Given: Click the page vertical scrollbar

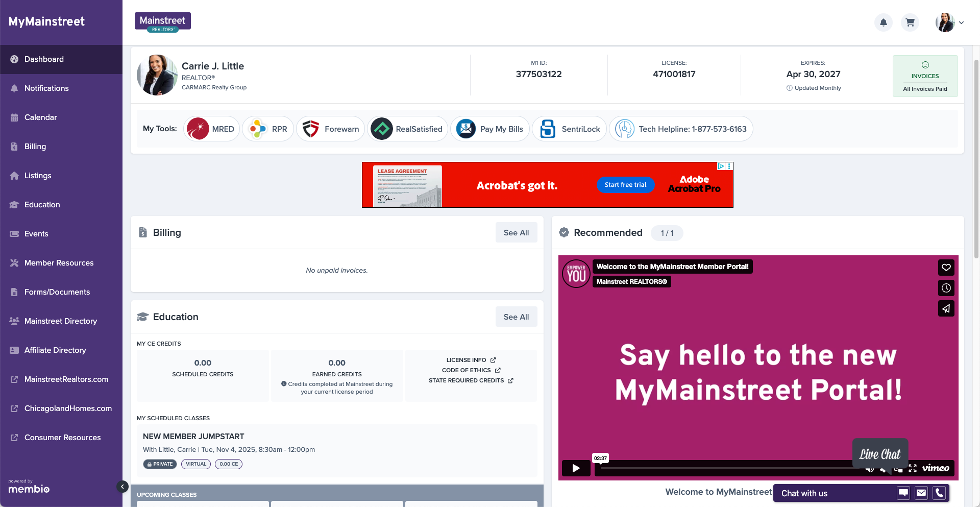Looking at the screenshot, I should point(976,158).
